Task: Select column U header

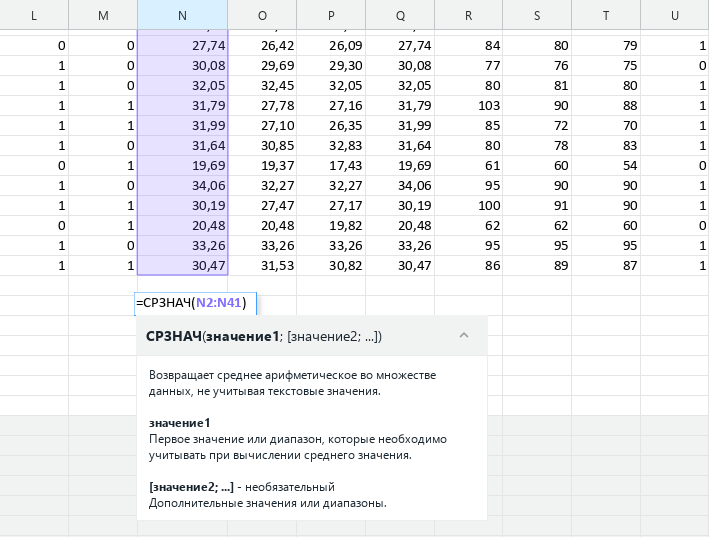Action: click(x=675, y=15)
